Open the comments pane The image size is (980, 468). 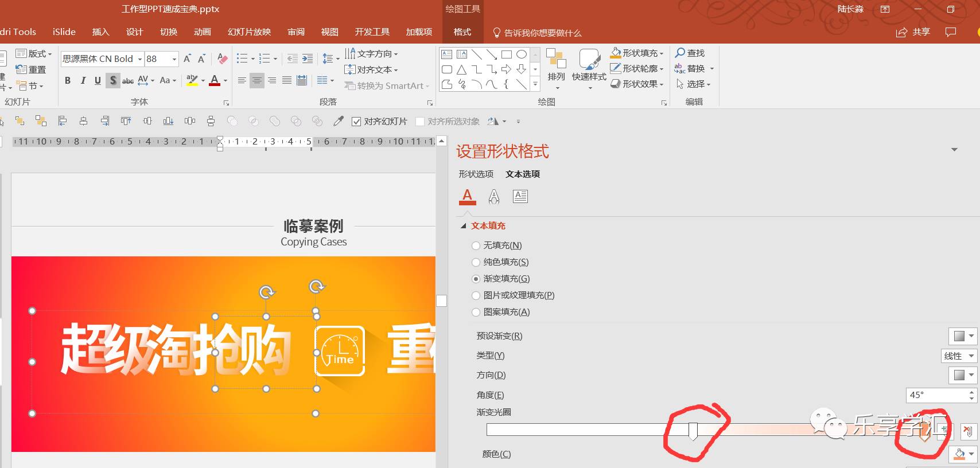click(x=951, y=32)
